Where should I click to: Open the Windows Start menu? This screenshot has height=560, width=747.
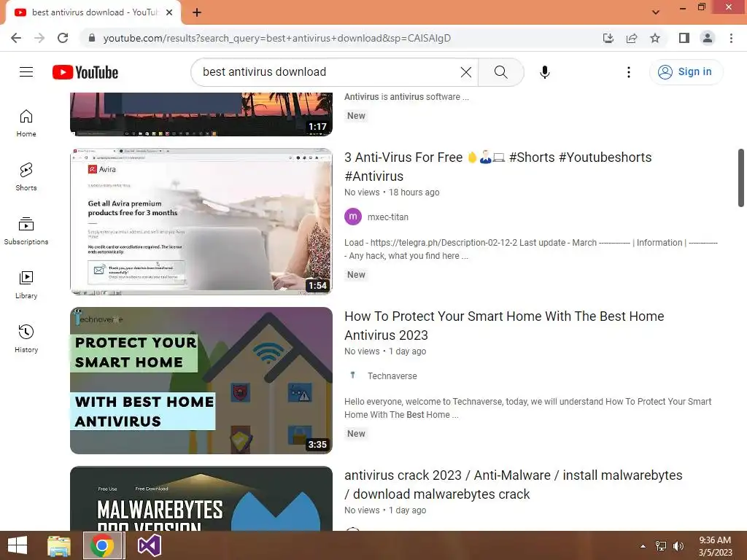(18, 545)
